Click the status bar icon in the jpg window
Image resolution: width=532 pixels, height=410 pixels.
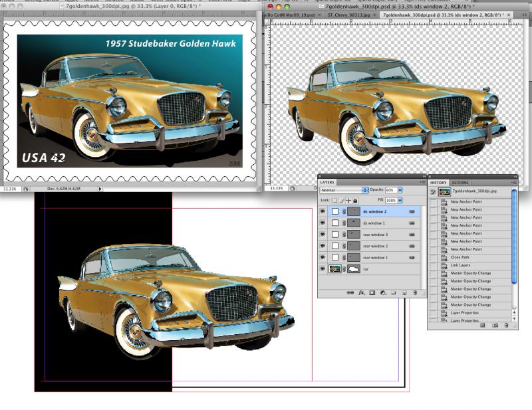point(26,189)
